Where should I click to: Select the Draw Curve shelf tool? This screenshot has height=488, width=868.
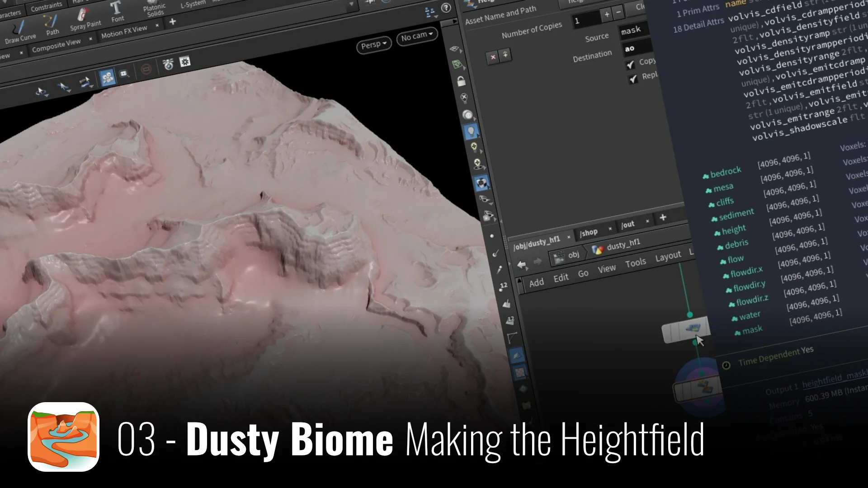pos(19,33)
